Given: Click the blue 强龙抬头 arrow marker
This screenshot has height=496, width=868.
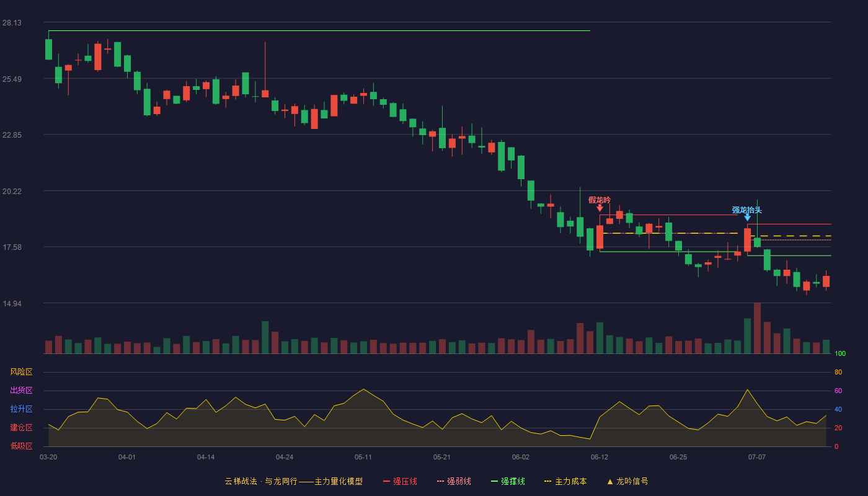Looking at the screenshot, I should pyautogui.click(x=747, y=217).
